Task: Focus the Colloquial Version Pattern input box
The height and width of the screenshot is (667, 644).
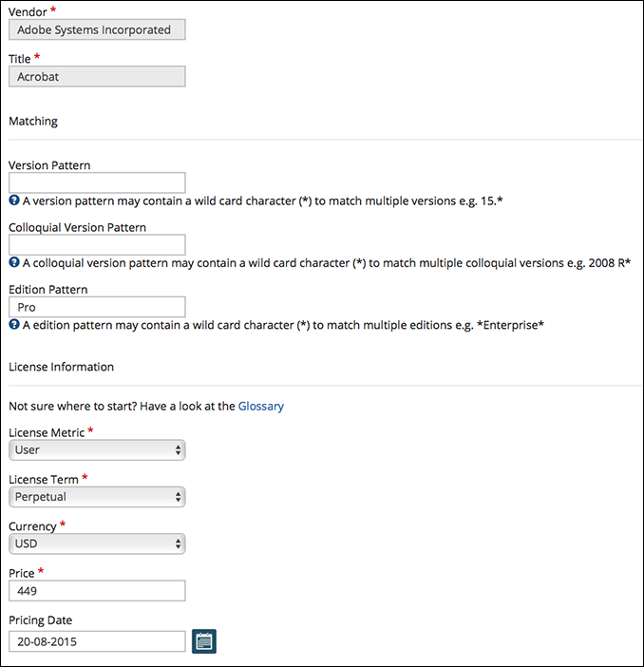Action: 97,244
